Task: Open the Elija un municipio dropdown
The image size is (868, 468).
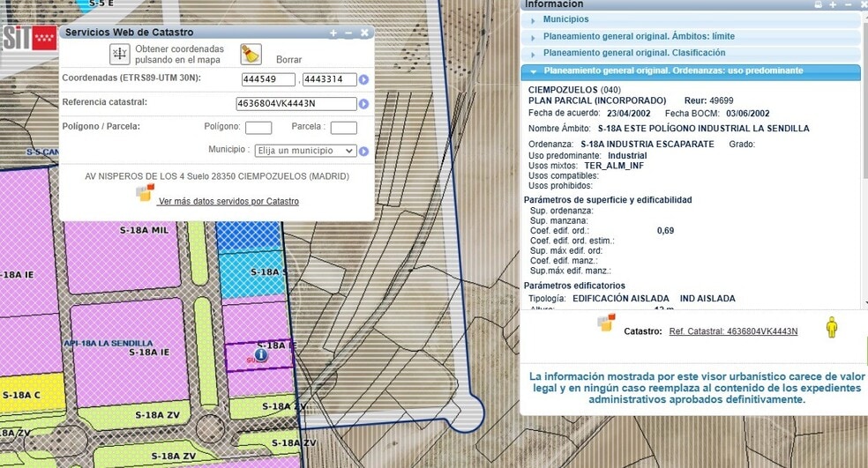Action: coord(305,151)
